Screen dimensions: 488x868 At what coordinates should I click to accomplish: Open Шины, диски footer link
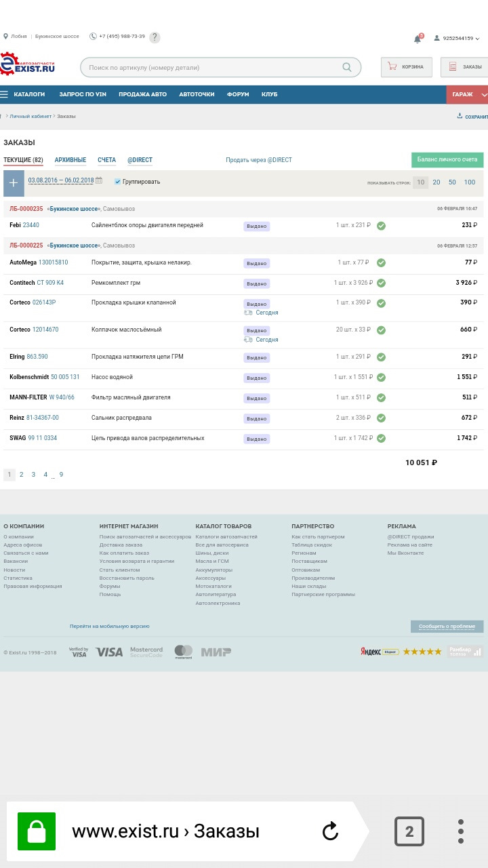211,553
